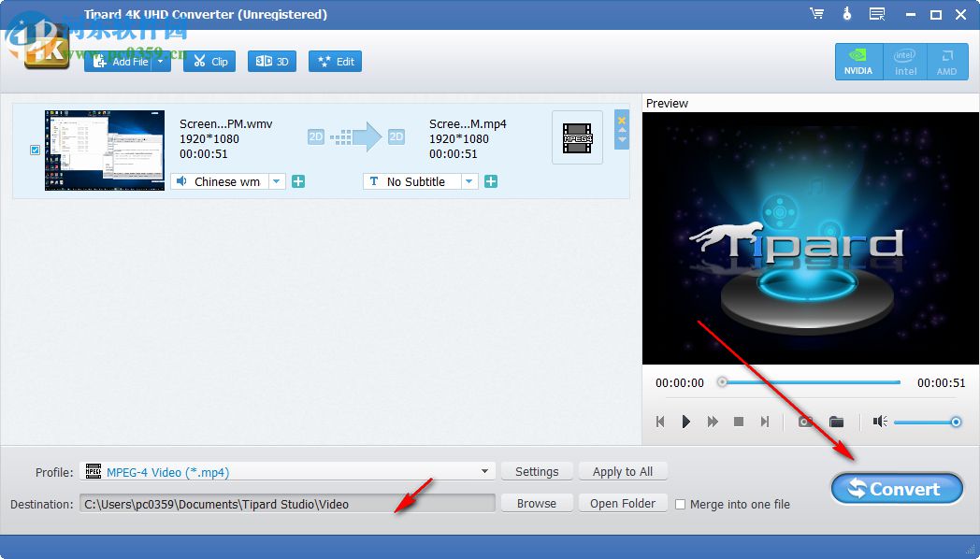Open the Edit video tool
This screenshot has height=559, width=980.
pos(334,61)
